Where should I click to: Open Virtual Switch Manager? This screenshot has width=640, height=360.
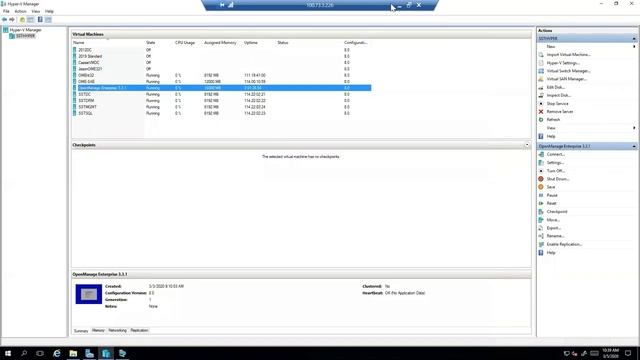pyautogui.click(x=568, y=71)
